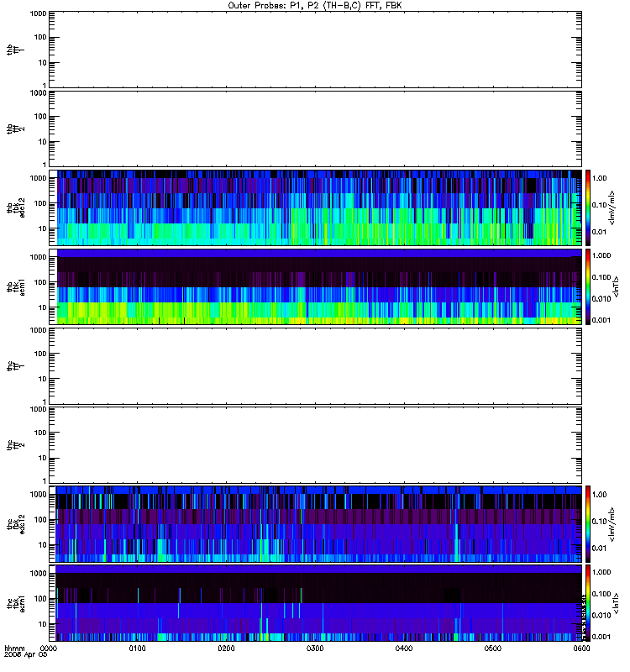Viewport: 630px width, 672px height.
Task: Select the thb fbk scm1 spectrogram panel
Action: [316, 286]
